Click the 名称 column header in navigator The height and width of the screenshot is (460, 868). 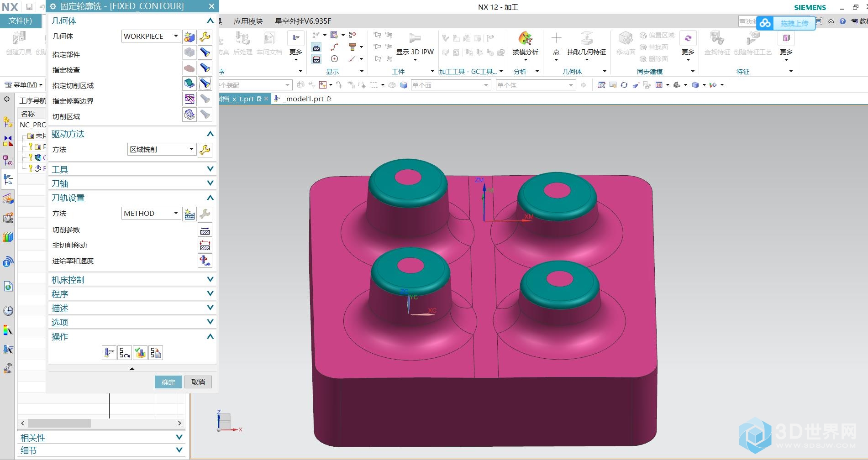coord(32,114)
